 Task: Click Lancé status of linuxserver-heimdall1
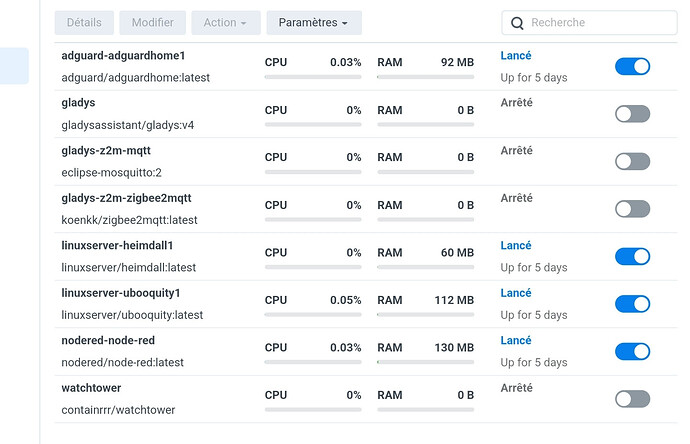(x=516, y=246)
